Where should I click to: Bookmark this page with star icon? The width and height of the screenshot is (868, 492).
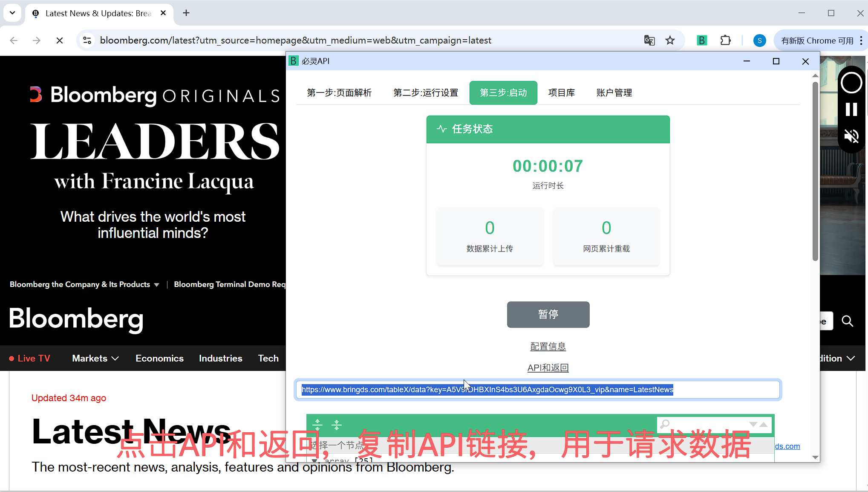[670, 41]
